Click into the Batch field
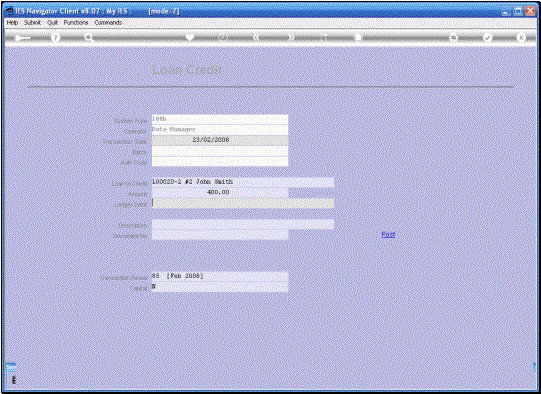The image size is (541, 394). pyautogui.click(x=220, y=151)
